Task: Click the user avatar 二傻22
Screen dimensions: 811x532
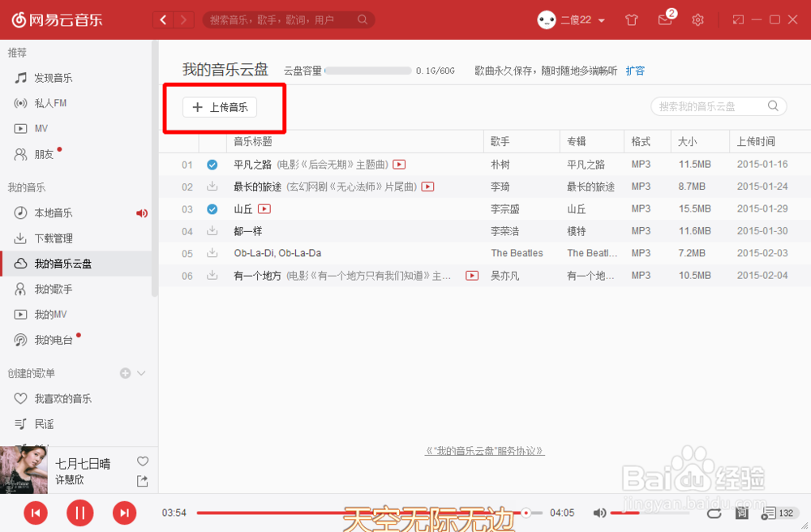Action: [547, 20]
